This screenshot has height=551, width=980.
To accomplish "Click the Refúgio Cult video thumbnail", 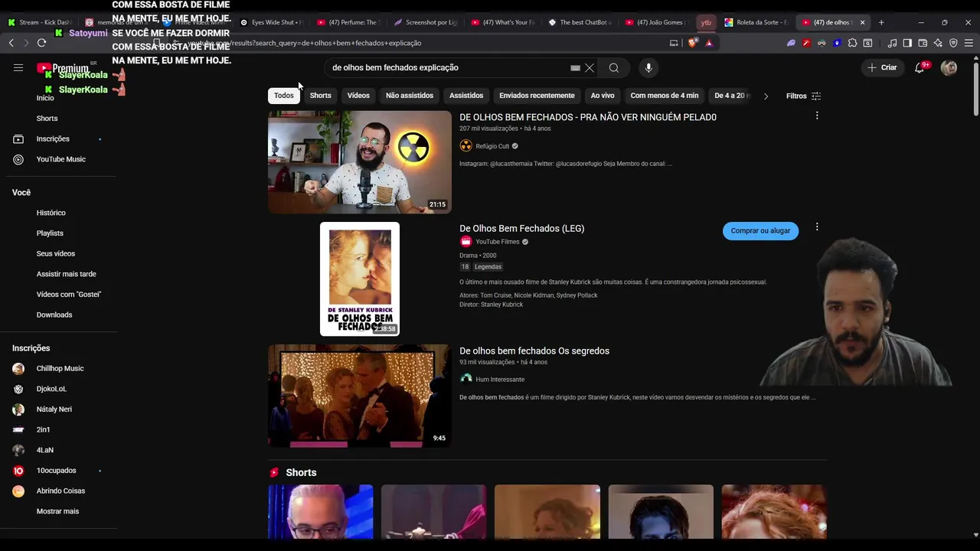I will click(360, 162).
